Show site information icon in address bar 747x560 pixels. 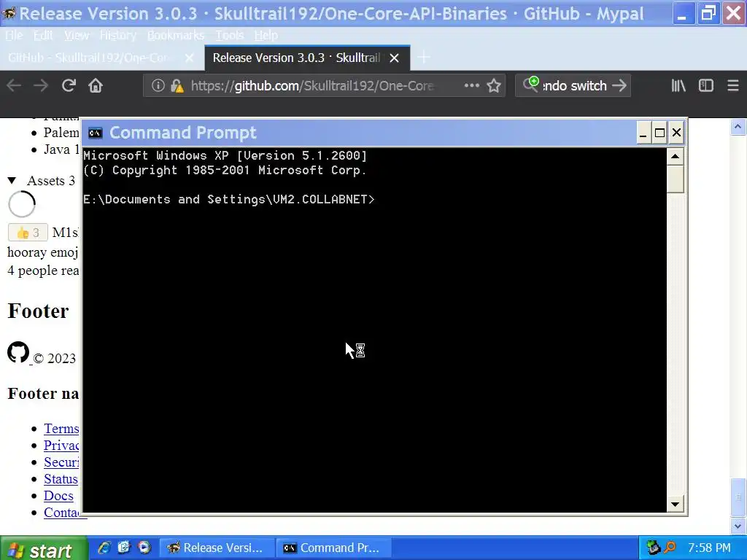click(158, 86)
